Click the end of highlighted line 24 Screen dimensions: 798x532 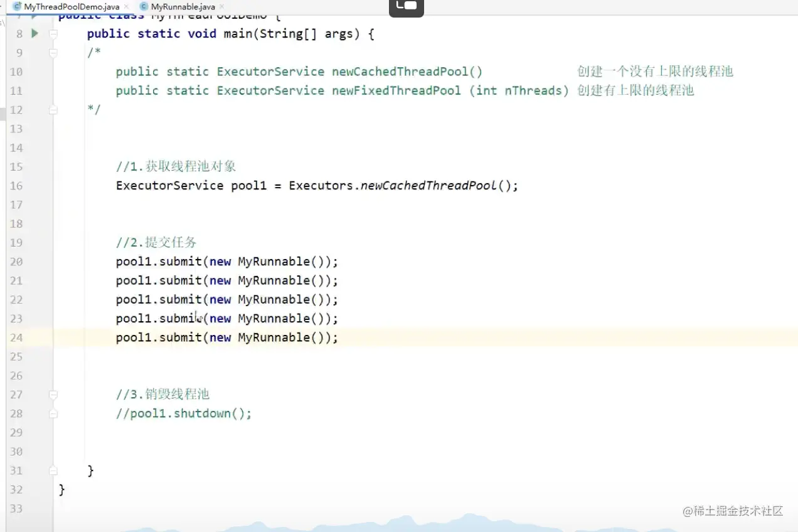pyautogui.click(x=339, y=338)
